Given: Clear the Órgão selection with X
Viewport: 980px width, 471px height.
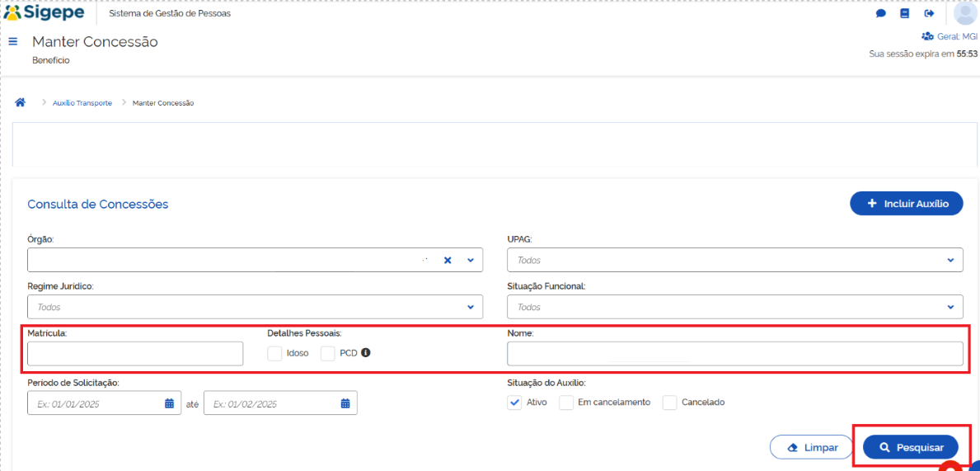Looking at the screenshot, I should click(448, 260).
